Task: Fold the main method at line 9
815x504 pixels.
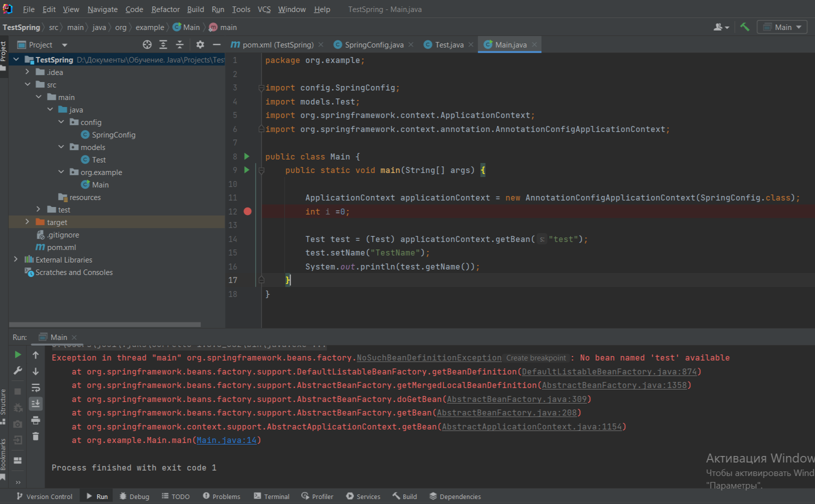Action: (261, 170)
